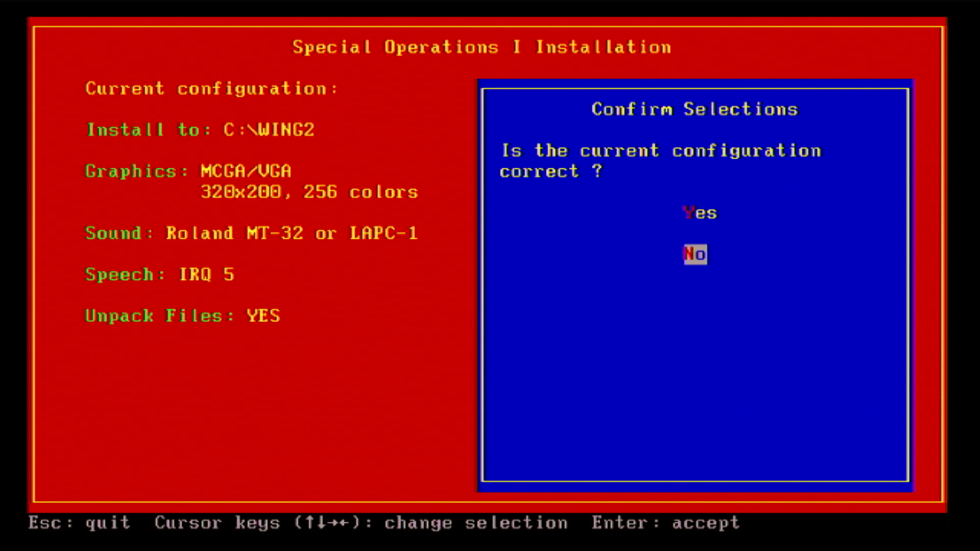The image size is (980, 551).
Task: Click the Confirm Selections dialog title
Action: point(695,109)
